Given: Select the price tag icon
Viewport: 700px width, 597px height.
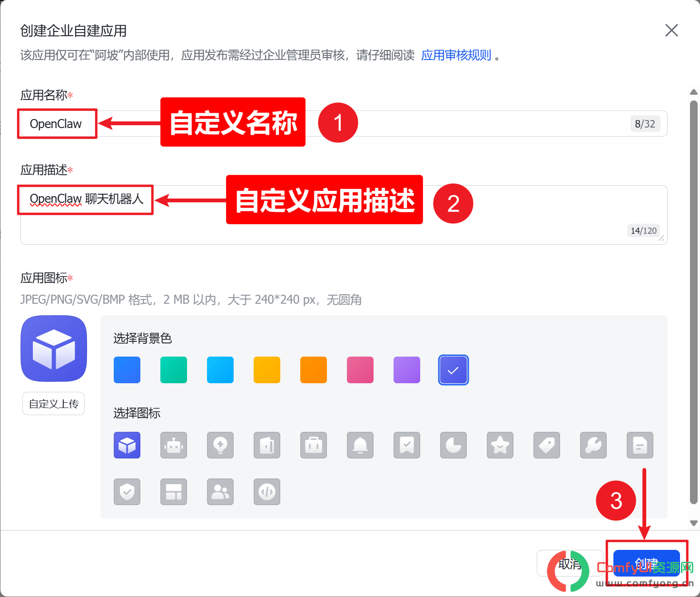Looking at the screenshot, I should [547, 445].
